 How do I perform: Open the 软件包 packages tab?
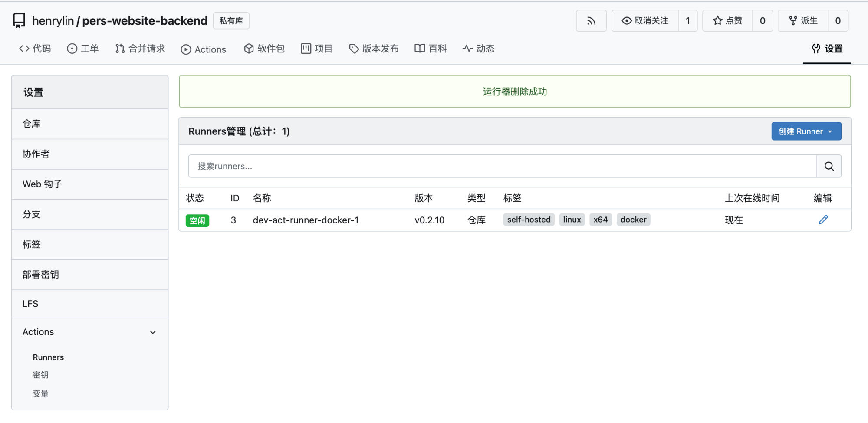click(264, 49)
